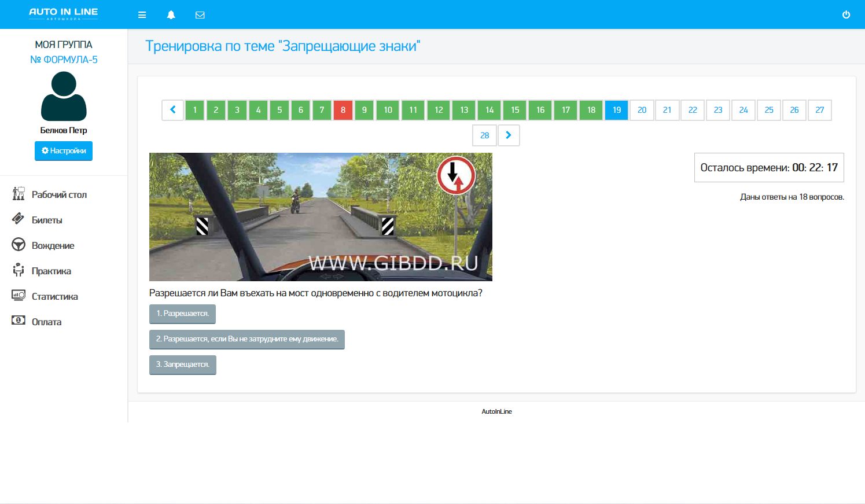Jump to question 11
This screenshot has height=504, width=865.
[x=413, y=110]
